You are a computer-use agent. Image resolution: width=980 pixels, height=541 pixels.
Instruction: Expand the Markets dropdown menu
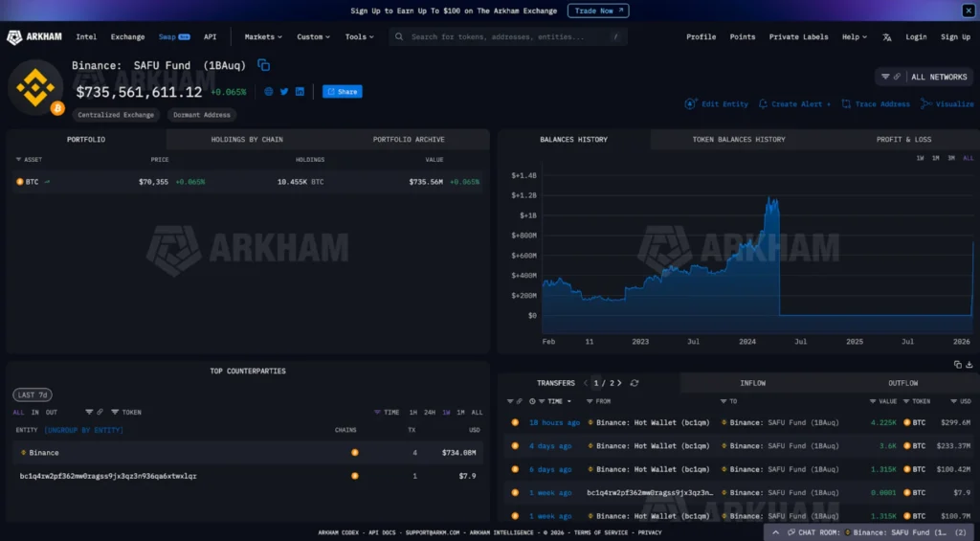(263, 37)
